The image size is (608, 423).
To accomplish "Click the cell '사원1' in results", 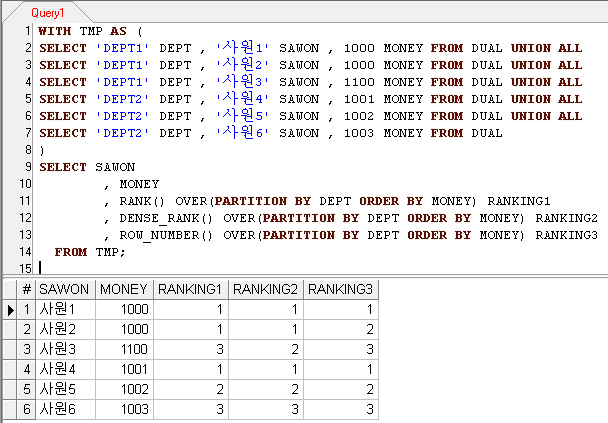I will 65,310.
